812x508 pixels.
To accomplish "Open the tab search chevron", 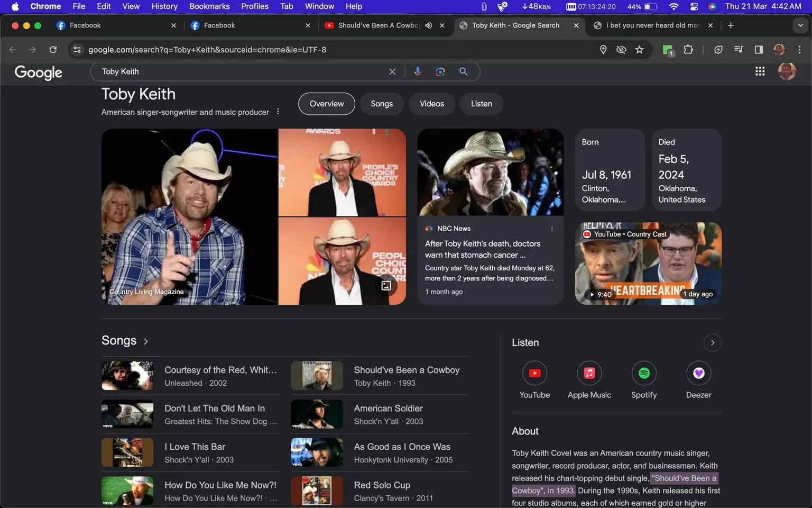I will coord(800,25).
